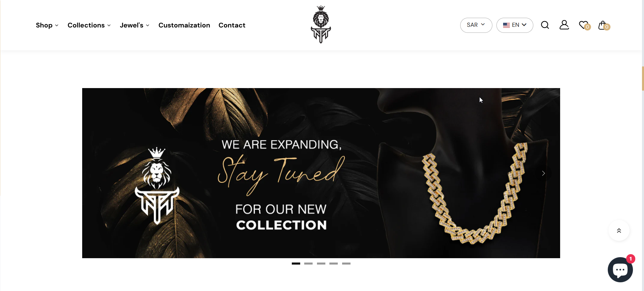Click the page scrollbar thumb
The width and height of the screenshot is (644, 291).
(643, 78)
